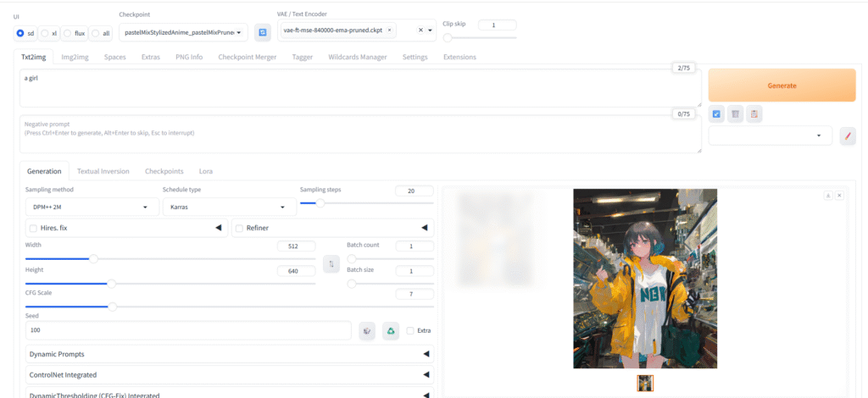This screenshot has height=398, width=868.
Task: Remove the vae-ft-mse-840000 chip with its x
Action: 389,30
